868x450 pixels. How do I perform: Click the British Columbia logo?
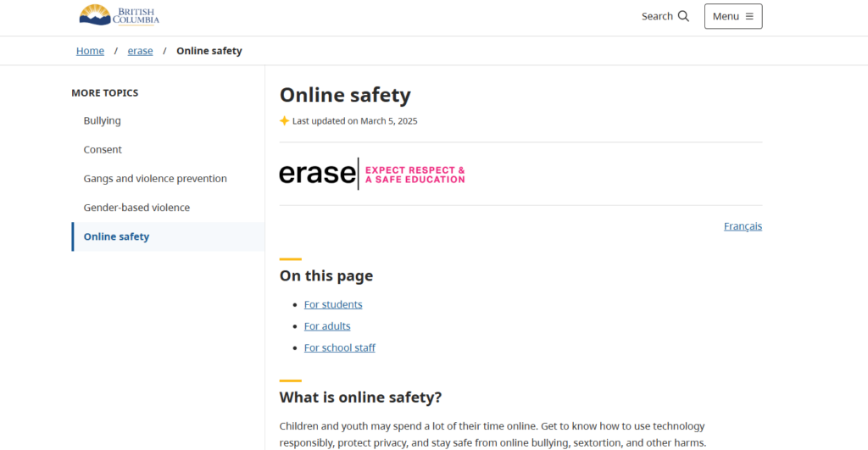119,15
